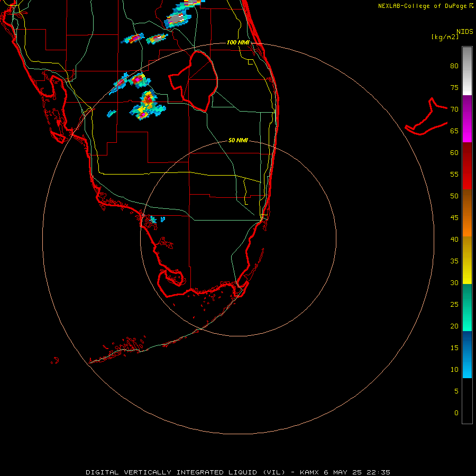
Task: Click the dark red segment of the color bar
Action: [467, 154]
